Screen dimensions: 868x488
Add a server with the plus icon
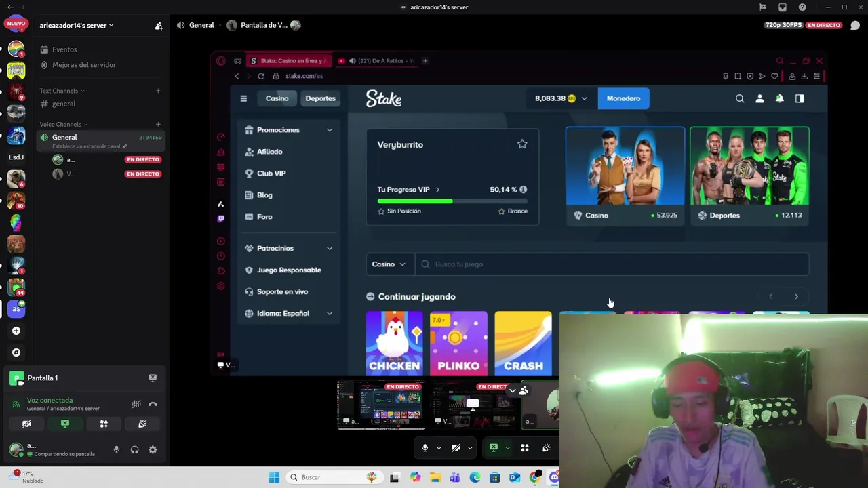click(x=16, y=331)
